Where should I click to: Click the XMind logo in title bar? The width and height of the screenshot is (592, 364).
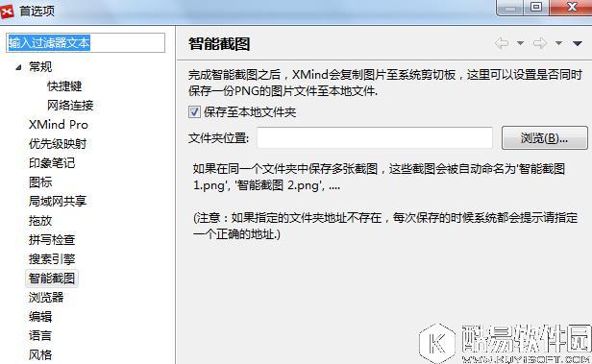(x=7, y=11)
